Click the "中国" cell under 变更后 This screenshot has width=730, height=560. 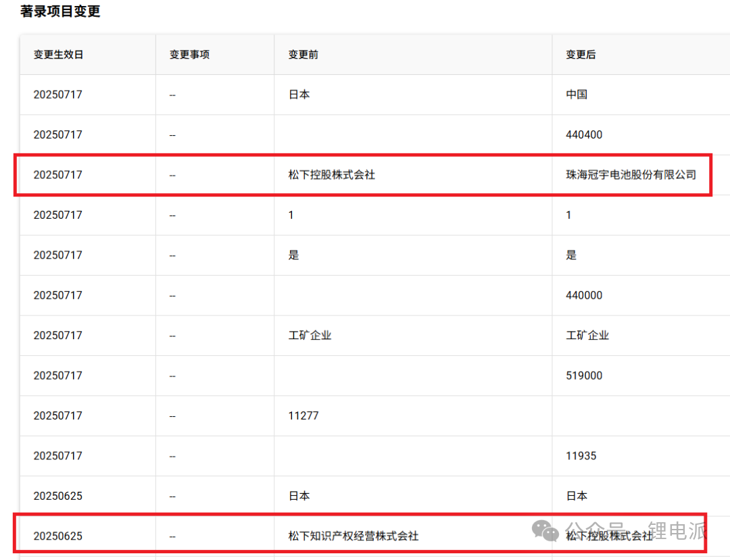click(x=577, y=95)
